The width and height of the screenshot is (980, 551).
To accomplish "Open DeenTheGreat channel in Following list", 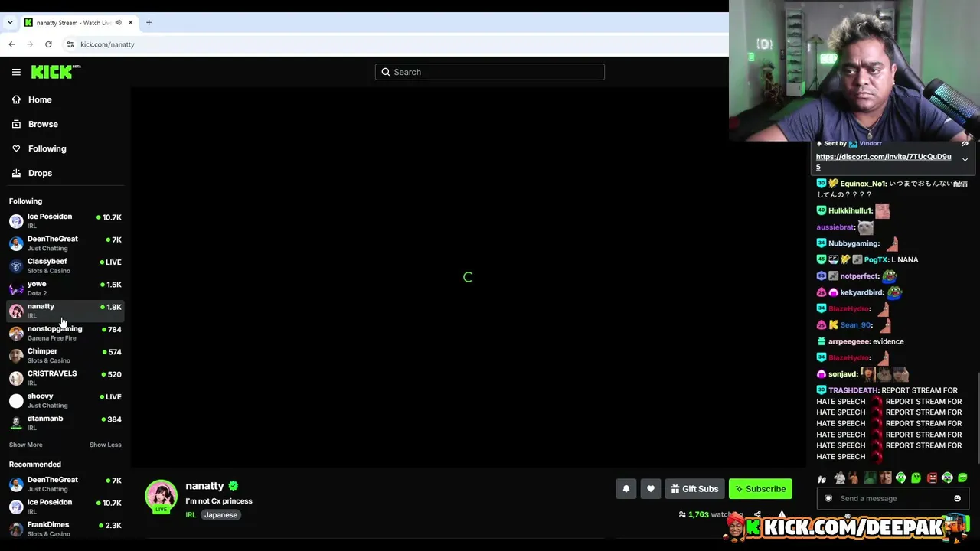I will 66,243.
